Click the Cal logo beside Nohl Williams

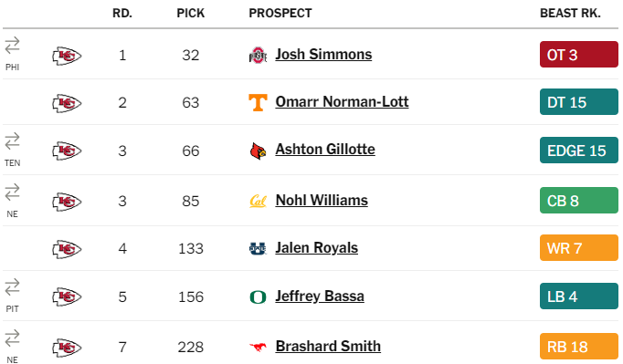258,202
